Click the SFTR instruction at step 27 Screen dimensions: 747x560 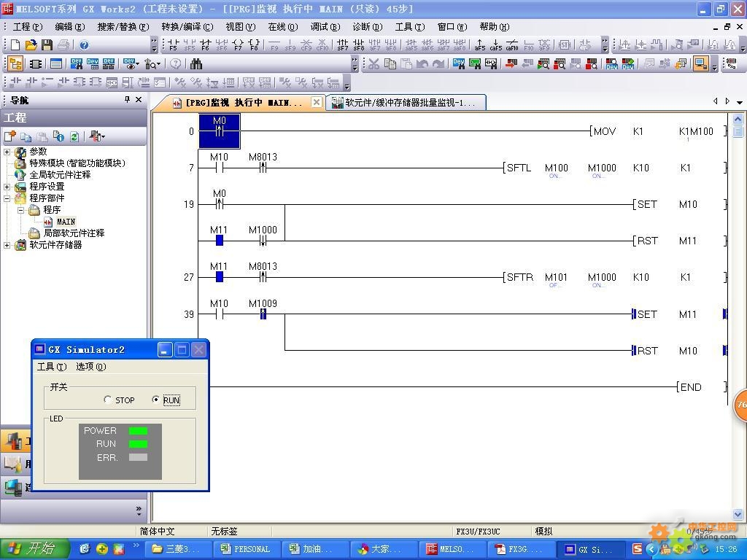(x=519, y=277)
